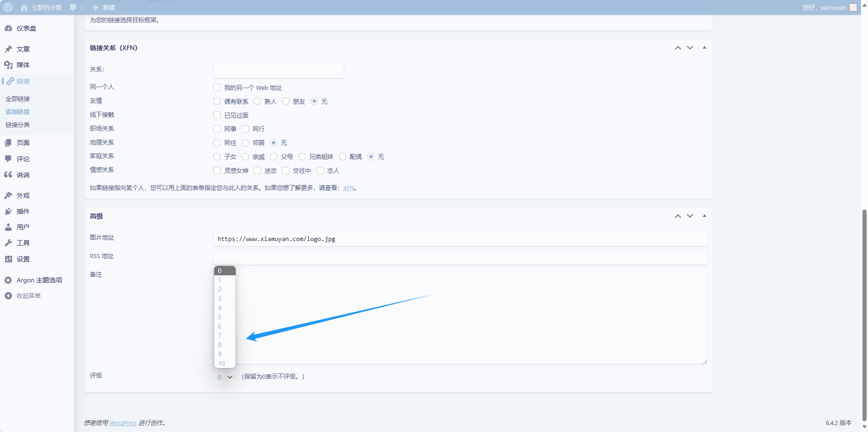Select 兄弟姐妹 family radio button
This screenshot has height=432, width=868.
tap(302, 157)
